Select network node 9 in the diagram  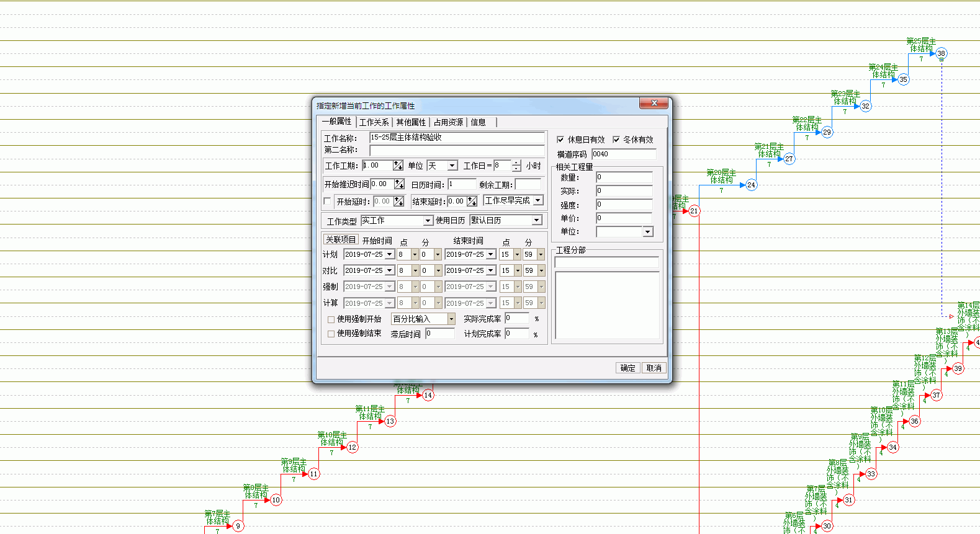(238, 526)
